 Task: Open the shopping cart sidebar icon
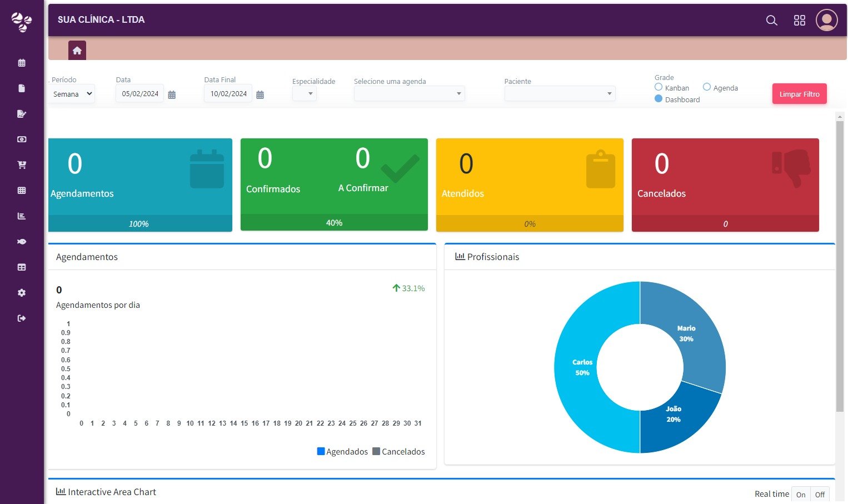coord(22,165)
